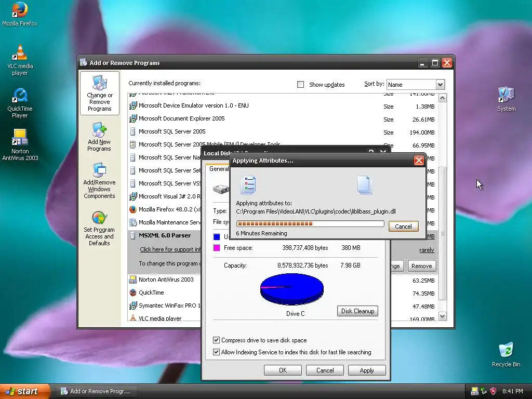
Task: Select Microsoft SQL Server 2005 row text
Action: [x=172, y=131]
